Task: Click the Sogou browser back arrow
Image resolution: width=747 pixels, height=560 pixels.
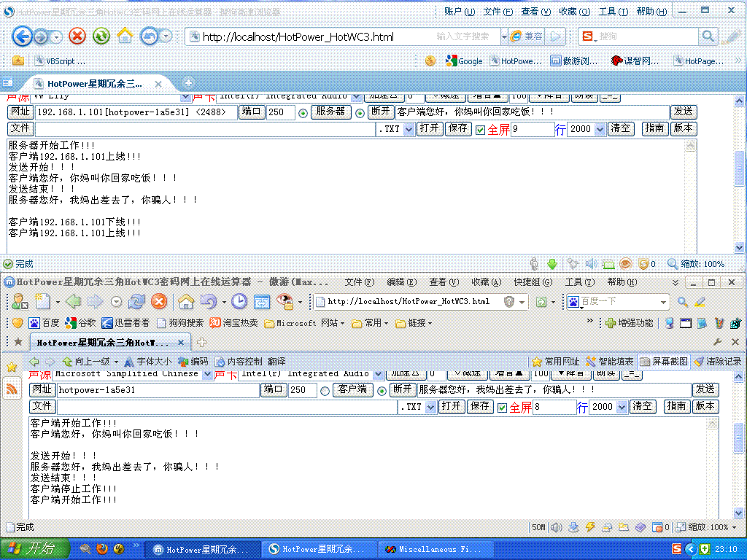Action: [x=21, y=36]
